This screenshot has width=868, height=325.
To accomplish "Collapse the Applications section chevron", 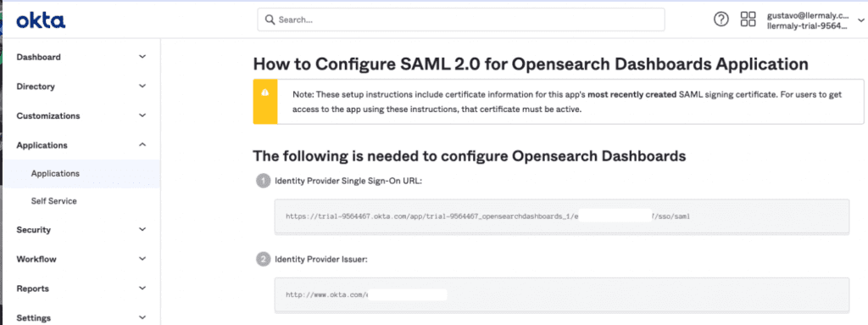I will click(142, 145).
